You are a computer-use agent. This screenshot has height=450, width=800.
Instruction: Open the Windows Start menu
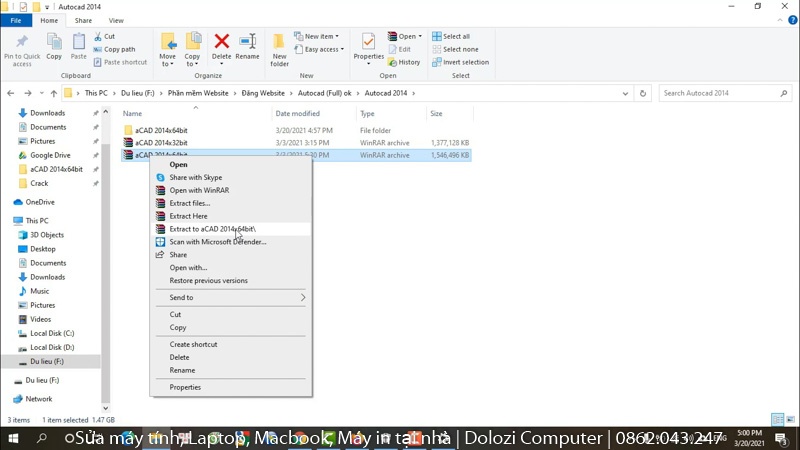[x=13, y=438]
